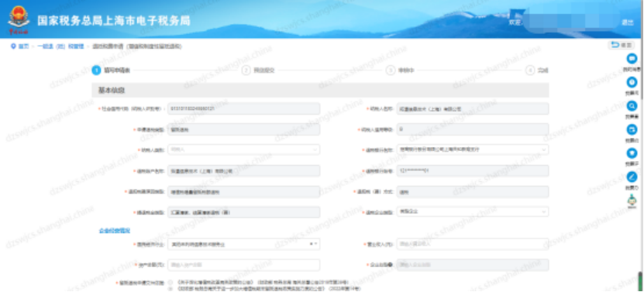Click the logout link at top right
This screenshot has width=644, height=292.
click(627, 22)
